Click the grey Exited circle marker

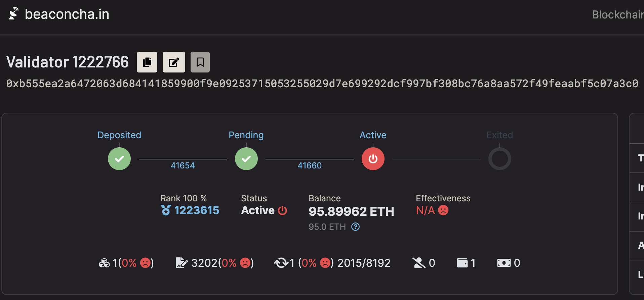[500, 159]
